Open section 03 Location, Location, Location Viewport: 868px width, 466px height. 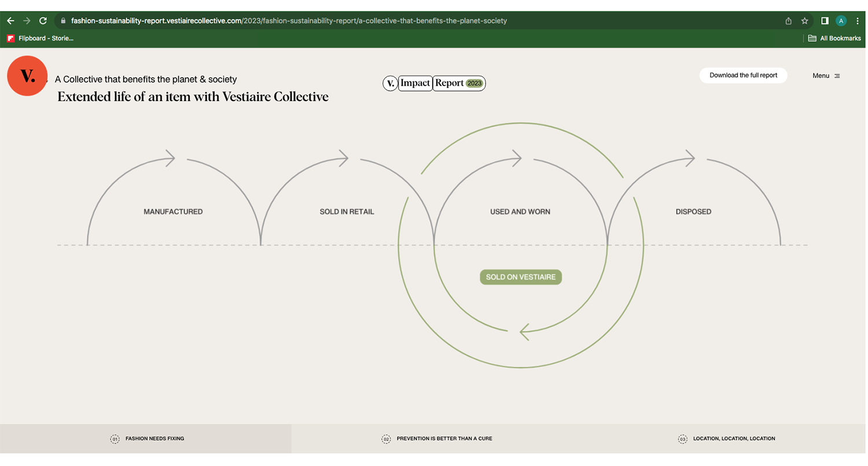click(x=726, y=439)
